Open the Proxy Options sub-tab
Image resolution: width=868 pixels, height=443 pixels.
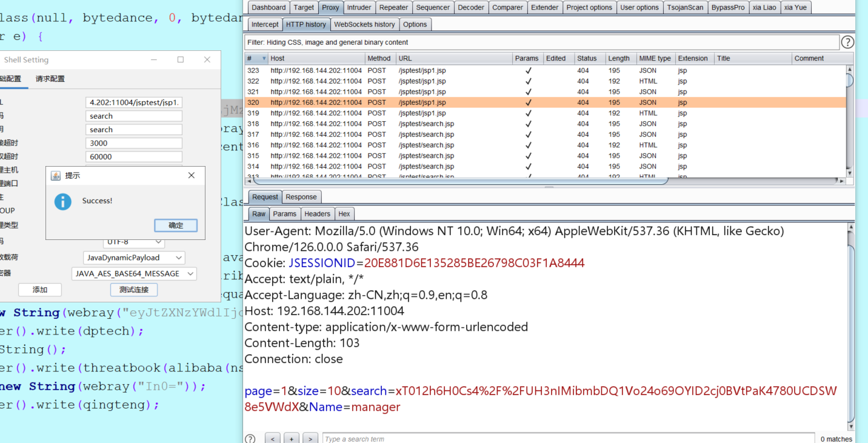pyautogui.click(x=415, y=24)
